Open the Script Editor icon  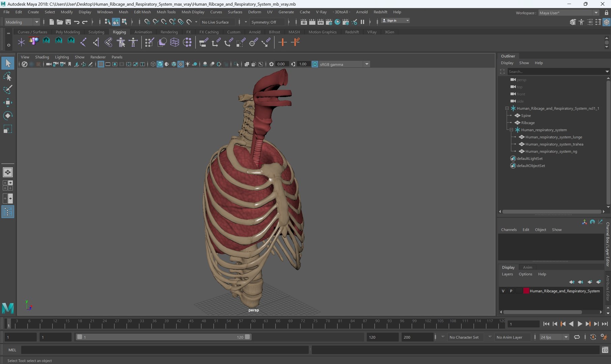click(605, 350)
